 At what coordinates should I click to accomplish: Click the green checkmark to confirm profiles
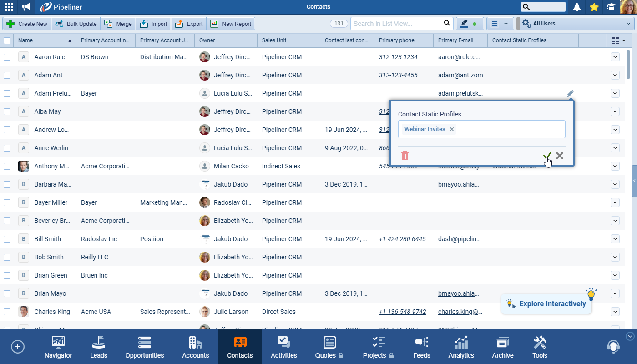tap(547, 156)
